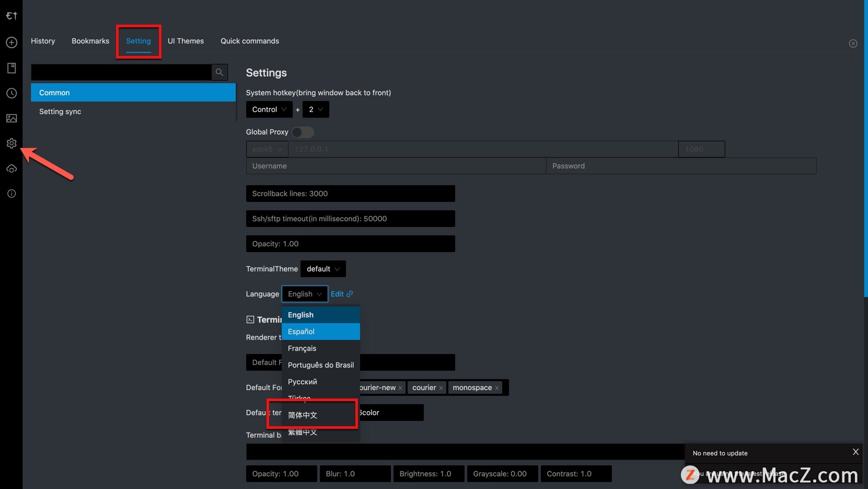
Task: Edit the Contrast: 1.0 field
Action: click(x=576, y=474)
